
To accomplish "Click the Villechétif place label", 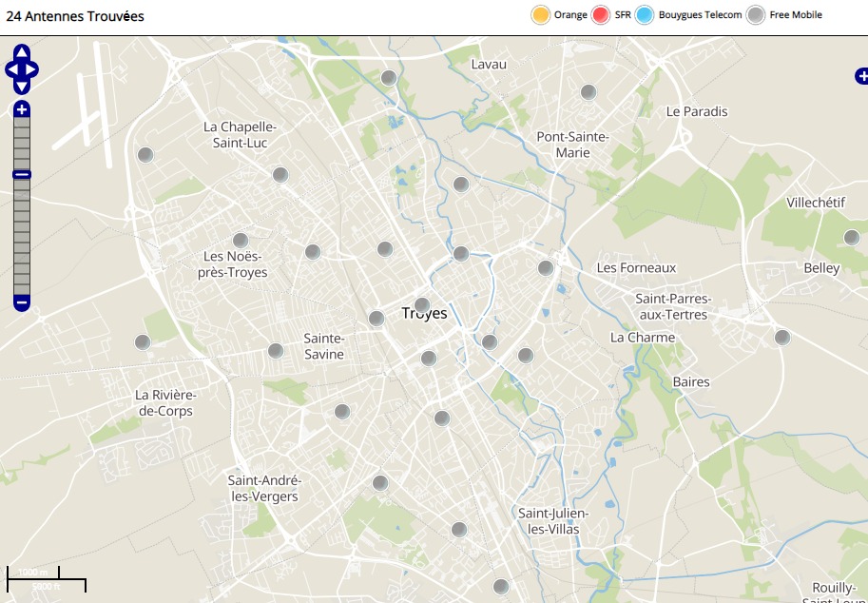I will click(816, 202).
